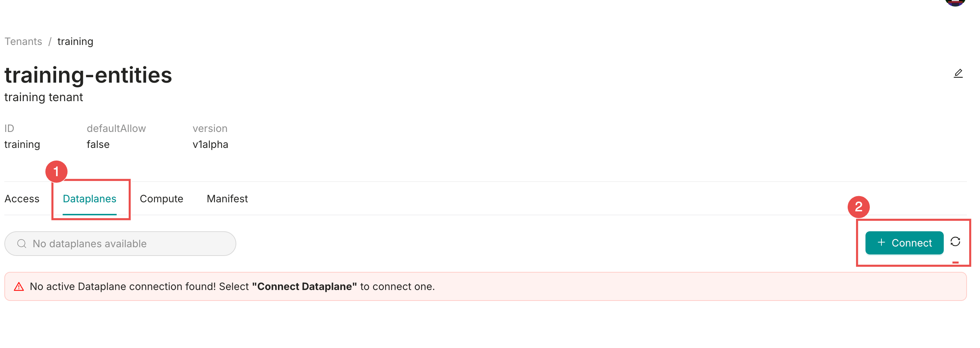
Task: Click the warning triangle icon in the alert
Action: pyautogui.click(x=18, y=286)
